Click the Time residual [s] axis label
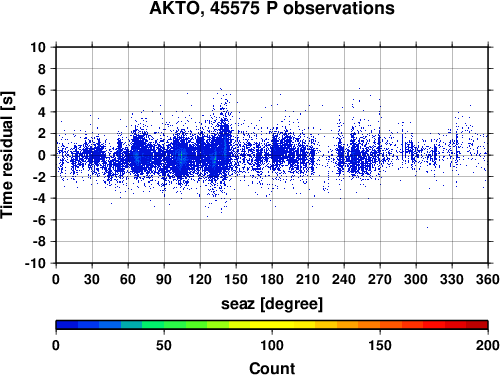The image size is (500, 375). point(7,155)
